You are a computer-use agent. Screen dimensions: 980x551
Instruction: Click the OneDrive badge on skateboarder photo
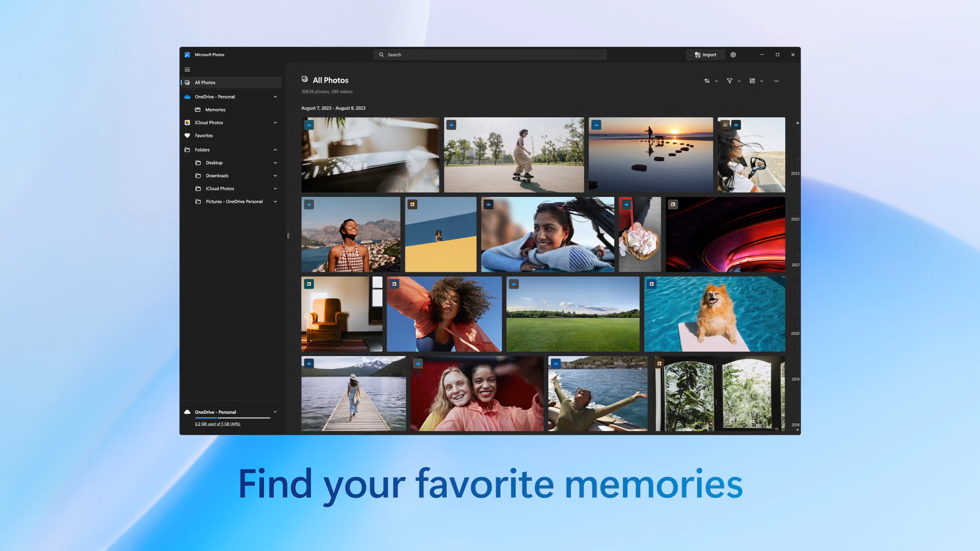click(451, 125)
